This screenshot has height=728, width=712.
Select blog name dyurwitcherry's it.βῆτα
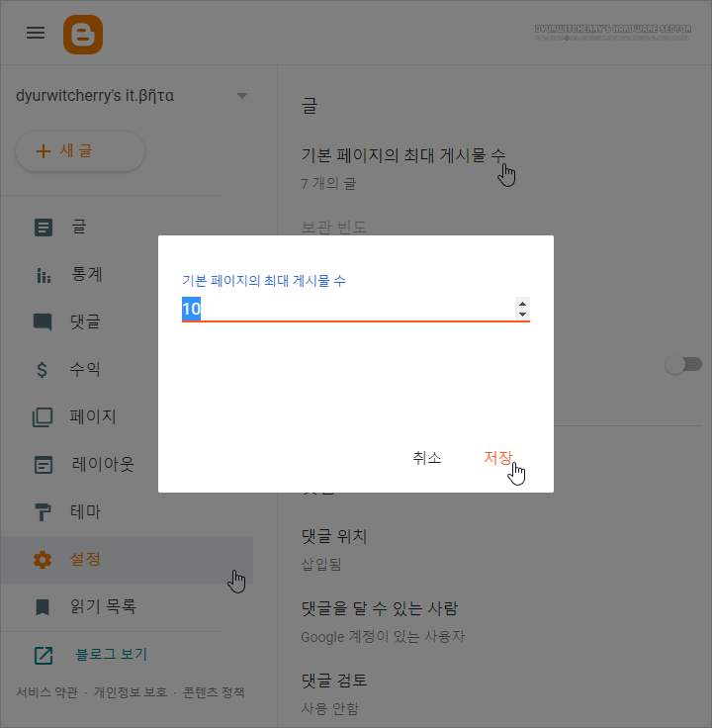(x=95, y=96)
